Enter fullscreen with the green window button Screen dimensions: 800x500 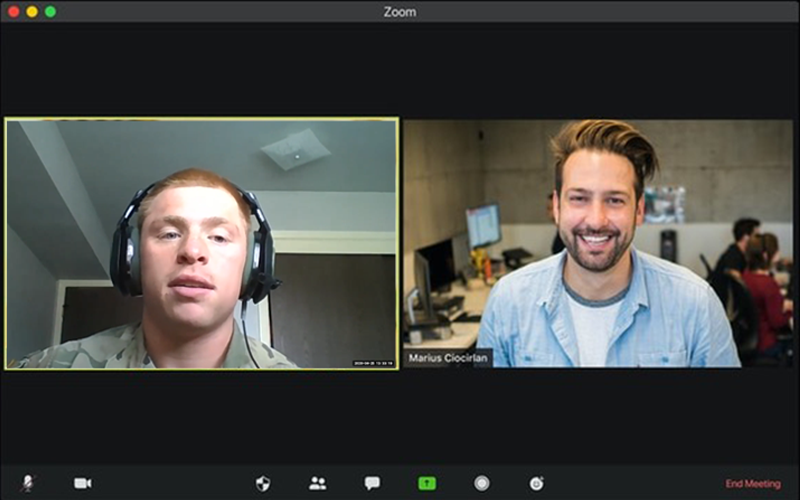point(51,11)
